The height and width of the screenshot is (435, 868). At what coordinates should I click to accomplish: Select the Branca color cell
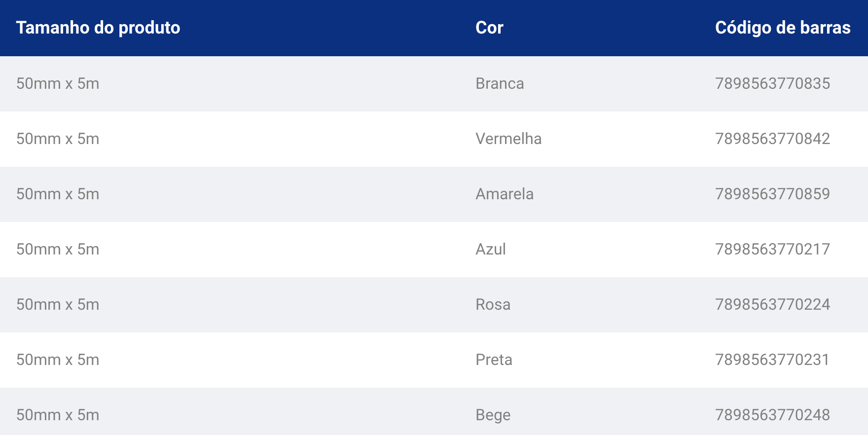[500, 83]
